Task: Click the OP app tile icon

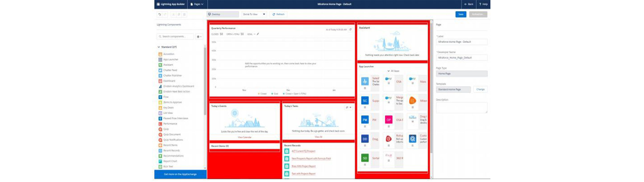Action: tap(388, 120)
